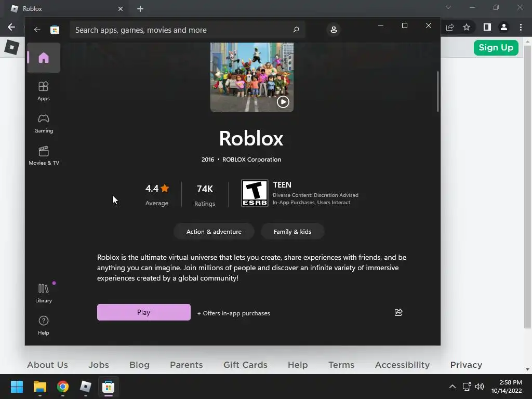Viewport: 532px width, 399px height.
Task: Click the 74K Ratings count
Action: (x=205, y=195)
